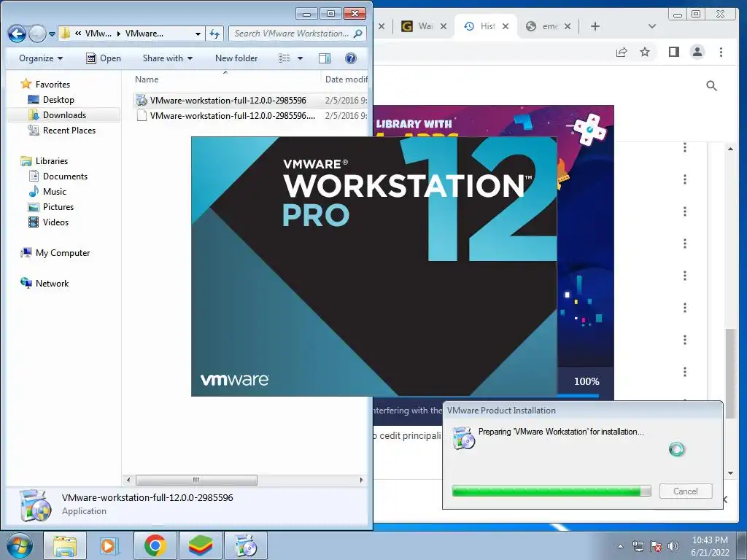This screenshot has width=747, height=560.
Task: Click the Explorer forward navigation arrow
Action: (37, 34)
